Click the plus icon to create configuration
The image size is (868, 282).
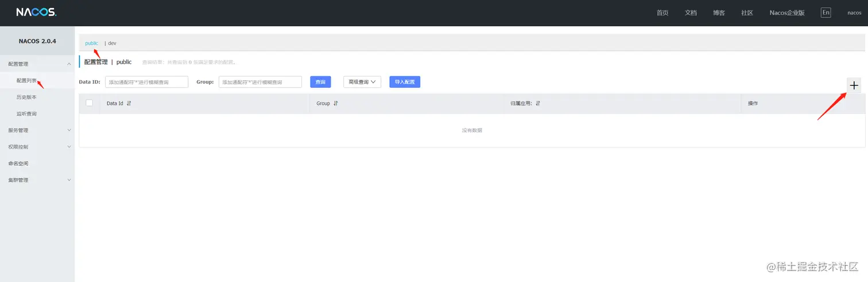tap(854, 85)
